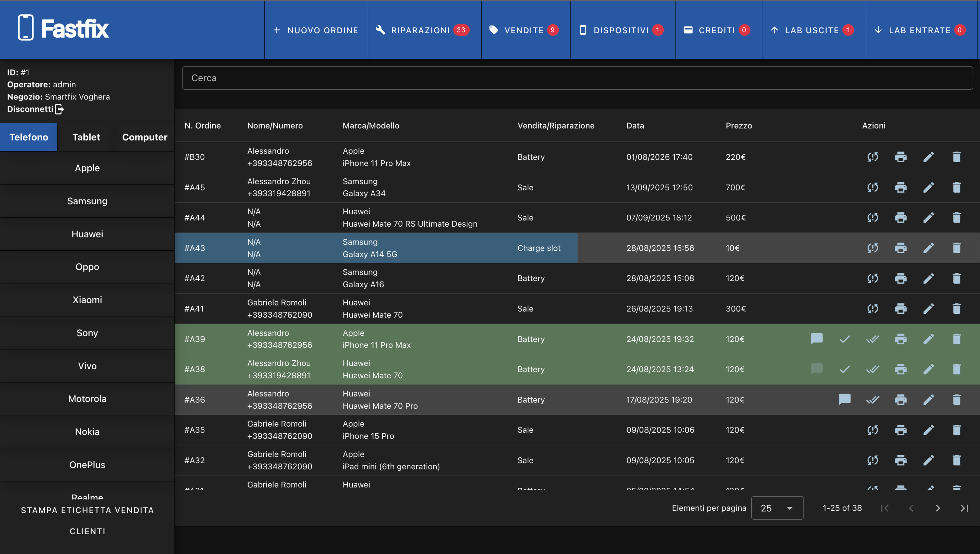Print order #A35 with printer icon

[x=900, y=430]
